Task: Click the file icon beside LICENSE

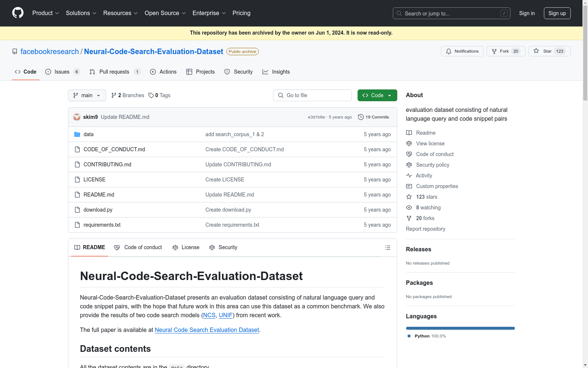Action: (x=77, y=180)
